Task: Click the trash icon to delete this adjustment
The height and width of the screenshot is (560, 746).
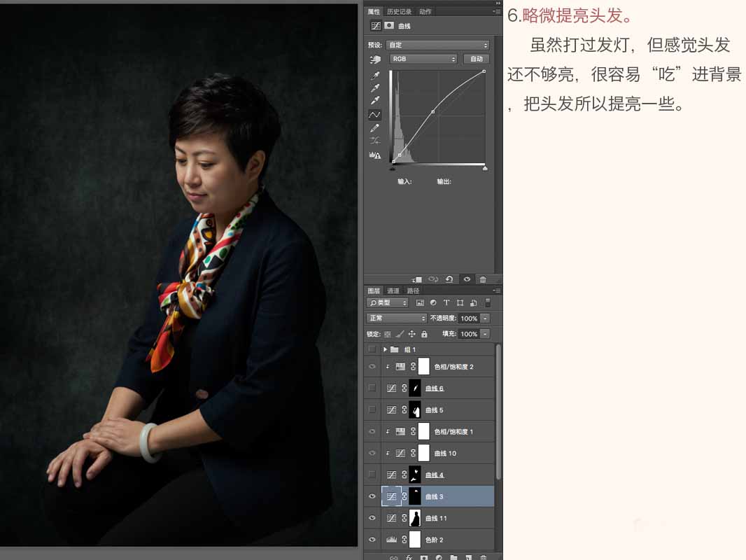Action: click(483, 279)
